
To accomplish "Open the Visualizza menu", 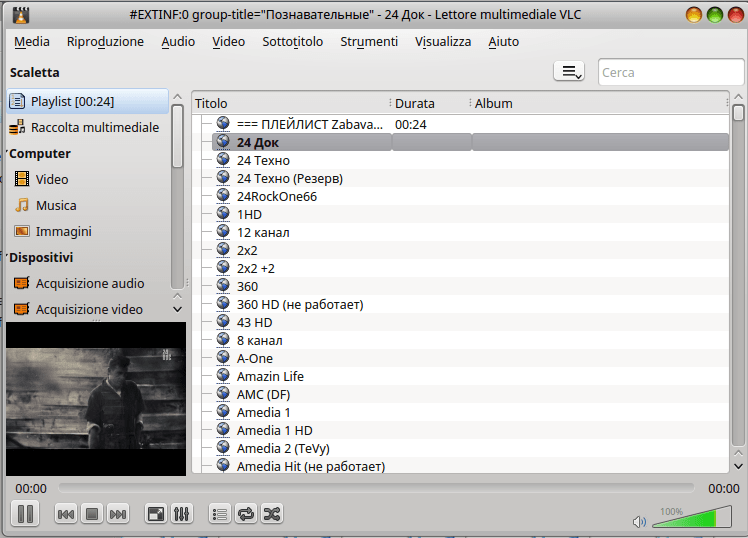I will (443, 42).
